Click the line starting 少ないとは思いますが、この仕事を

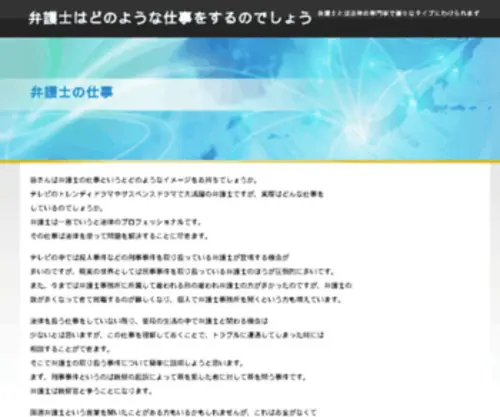[177, 335]
